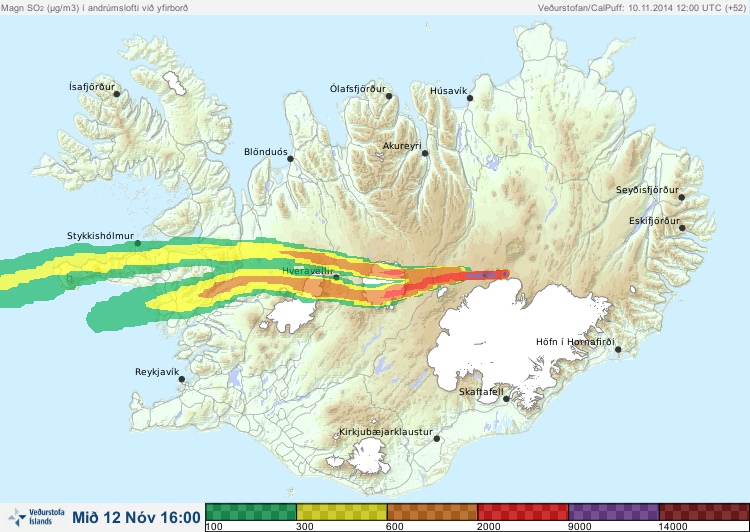The height and width of the screenshot is (532, 750).
Task: Select the Reykjavík map label
Action: click(157, 372)
